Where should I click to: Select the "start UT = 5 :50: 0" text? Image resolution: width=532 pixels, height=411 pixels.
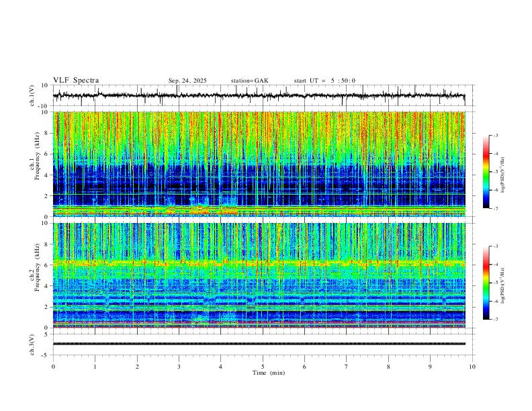point(324,81)
